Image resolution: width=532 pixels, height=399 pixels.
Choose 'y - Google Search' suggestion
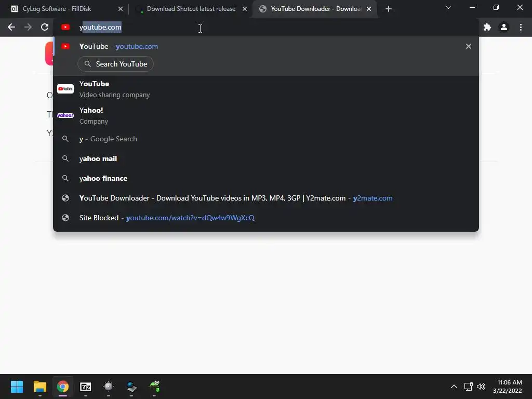pyautogui.click(x=266, y=139)
